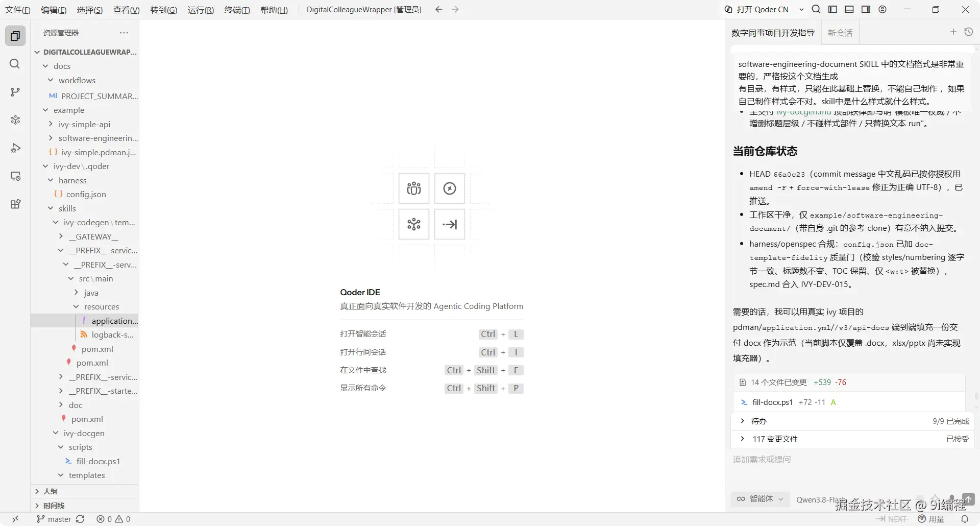Open the Search view in activity bar
The image size is (980, 526).
(15, 64)
